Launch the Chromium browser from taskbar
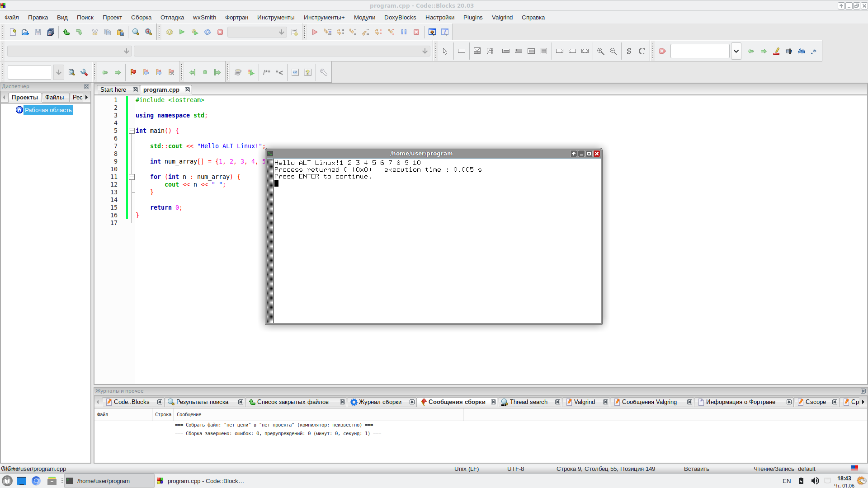 (x=36, y=481)
